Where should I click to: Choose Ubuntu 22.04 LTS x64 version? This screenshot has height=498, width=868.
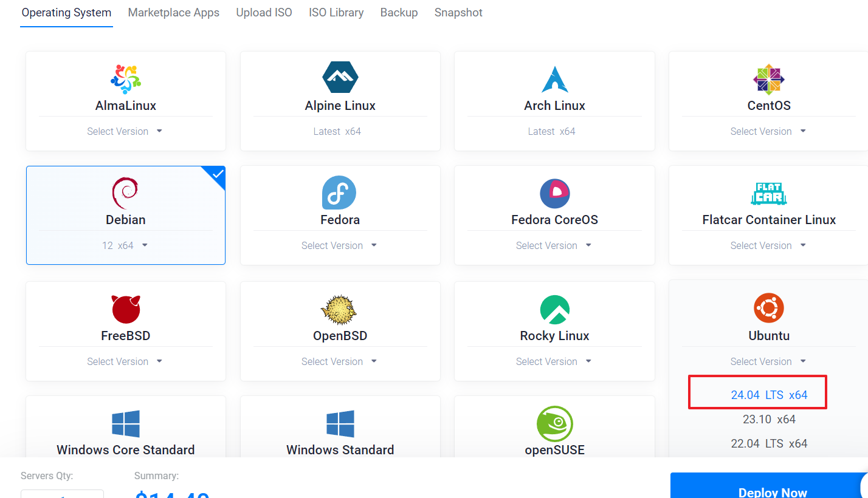tap(769, 443)
